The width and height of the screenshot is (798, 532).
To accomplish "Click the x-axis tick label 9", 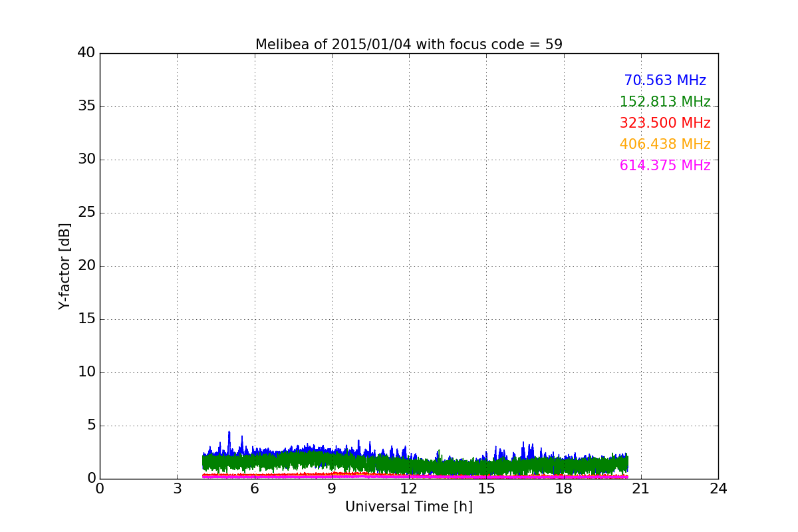I will coord(332,489).
